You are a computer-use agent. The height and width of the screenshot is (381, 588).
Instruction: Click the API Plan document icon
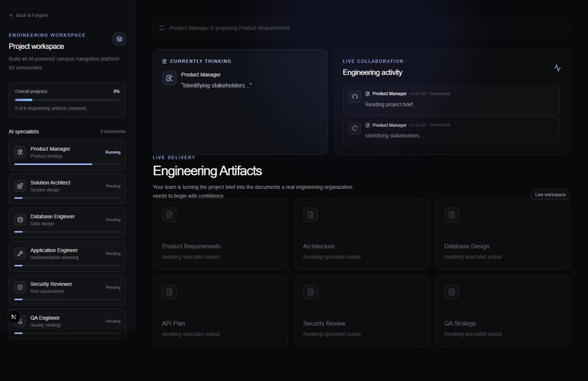169,292
